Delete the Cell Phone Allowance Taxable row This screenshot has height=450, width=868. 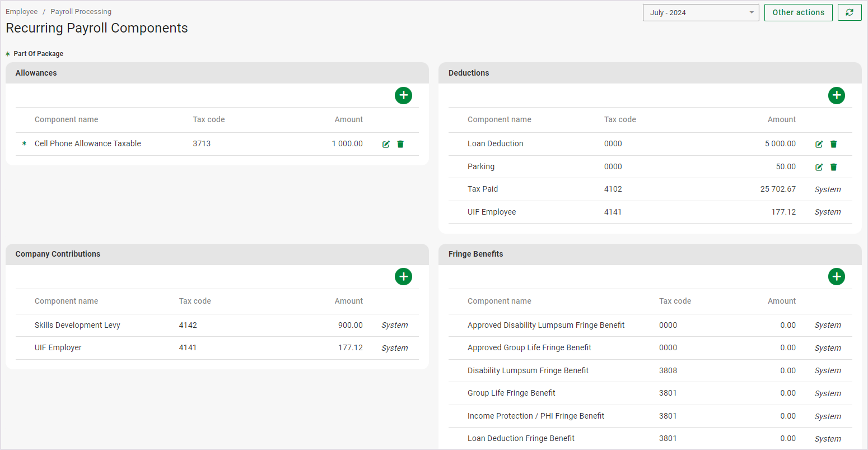(400, 144)
